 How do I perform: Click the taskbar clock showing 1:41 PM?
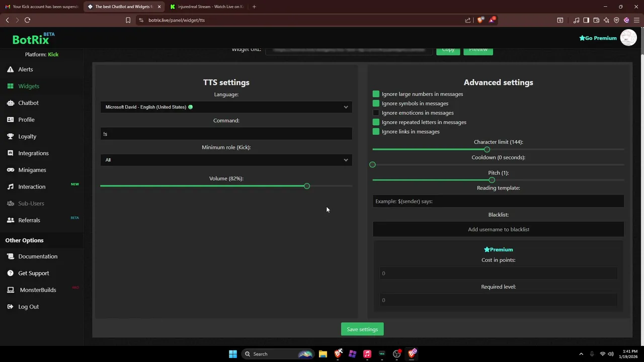point(630,354)
